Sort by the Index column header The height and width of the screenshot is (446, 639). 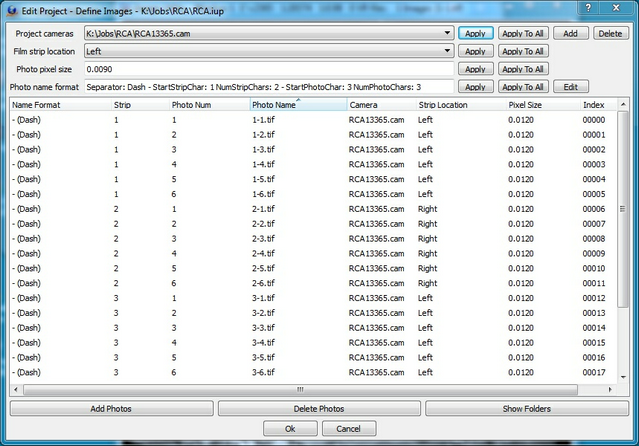point(599,105)
